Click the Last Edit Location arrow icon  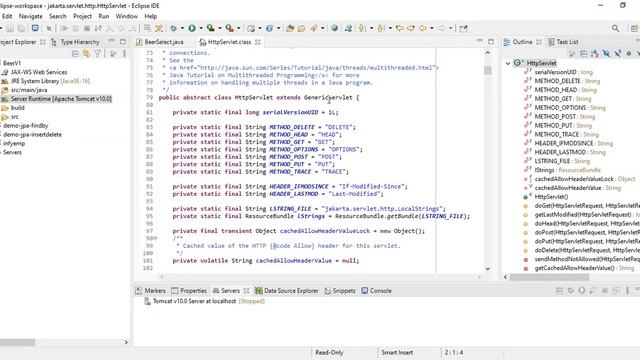pos(400,28)
